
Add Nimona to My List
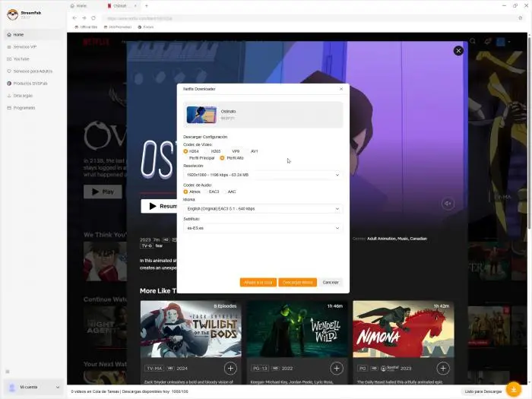pyautogui.click(x=443, y=368)
